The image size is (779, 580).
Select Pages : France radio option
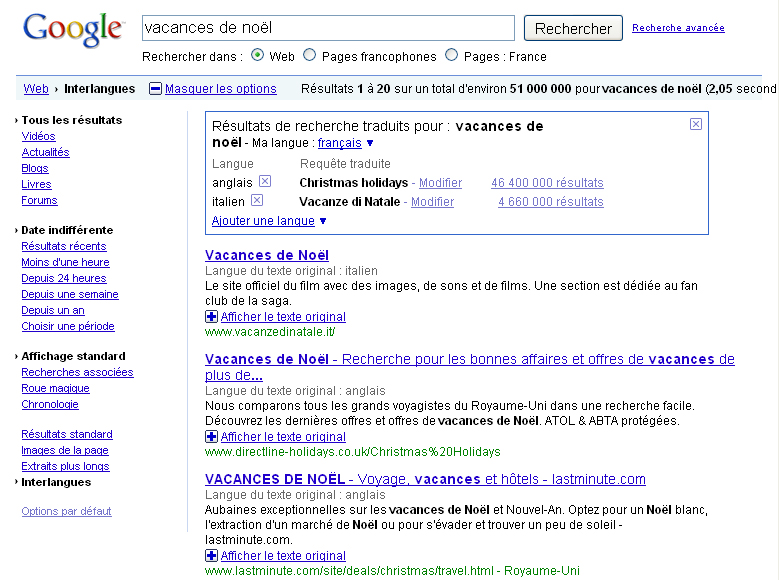[x=451, y=55]
